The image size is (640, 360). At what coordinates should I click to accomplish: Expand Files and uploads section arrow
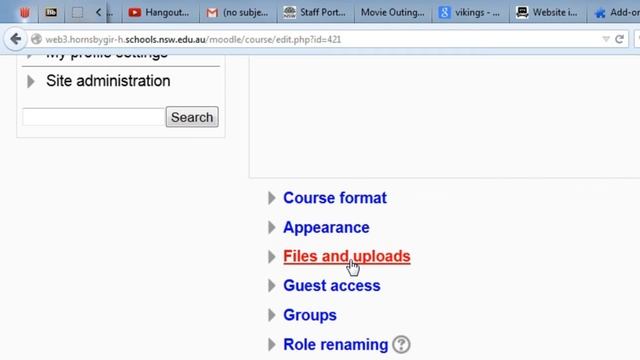tap(271, 257)
